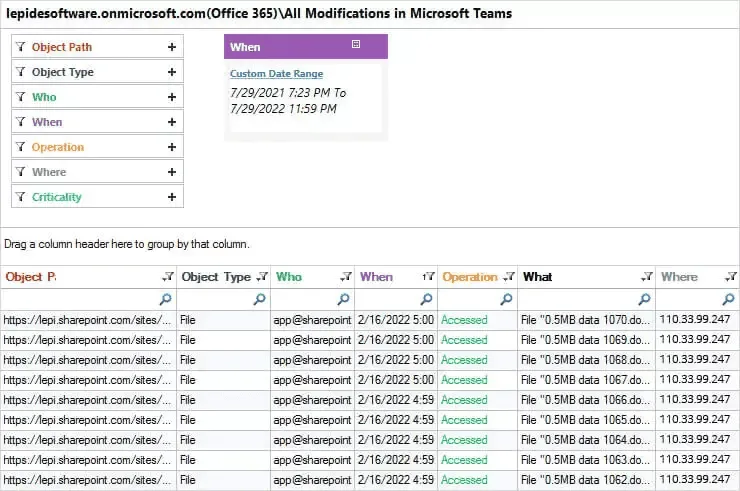Expand the Who filter plus sign

pyautogui.click(x=172, y=97)
